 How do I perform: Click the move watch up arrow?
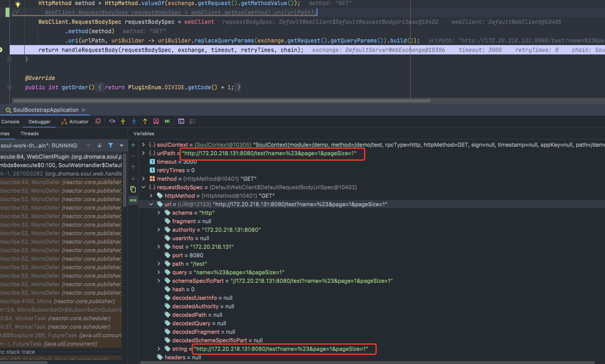tap(133, 167)
